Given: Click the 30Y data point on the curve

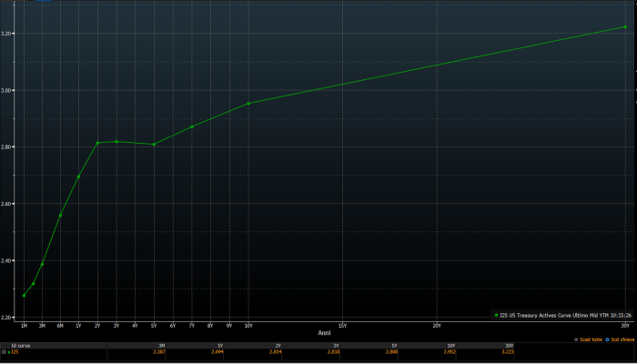Looking at the screenshot, I should coord(625,26).
